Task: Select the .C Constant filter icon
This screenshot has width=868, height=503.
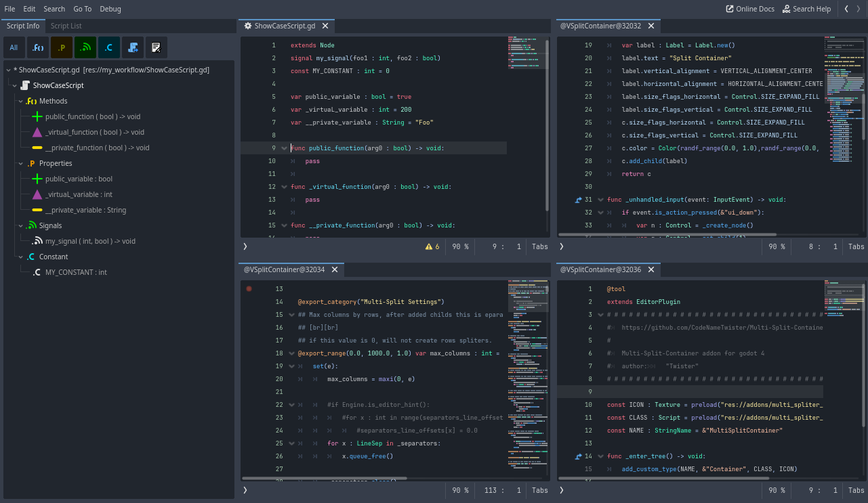Action: 109,47
